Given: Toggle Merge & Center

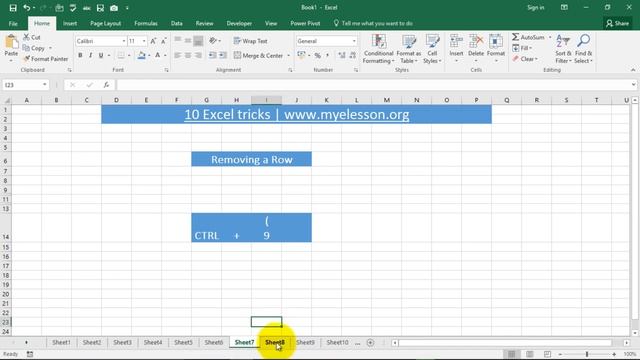Looking at the screenshot, I should click(x=259, y=56).
